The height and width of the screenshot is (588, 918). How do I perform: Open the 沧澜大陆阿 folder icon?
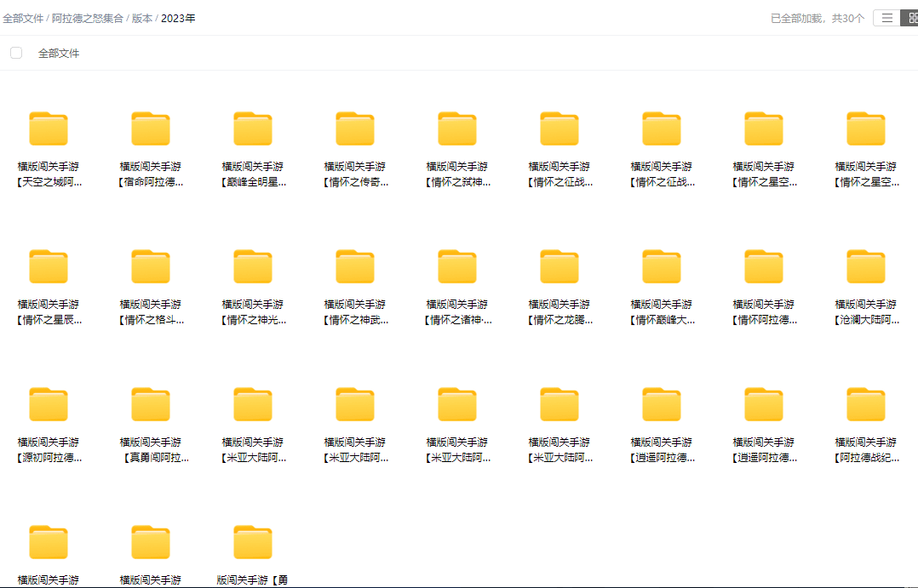866,267
